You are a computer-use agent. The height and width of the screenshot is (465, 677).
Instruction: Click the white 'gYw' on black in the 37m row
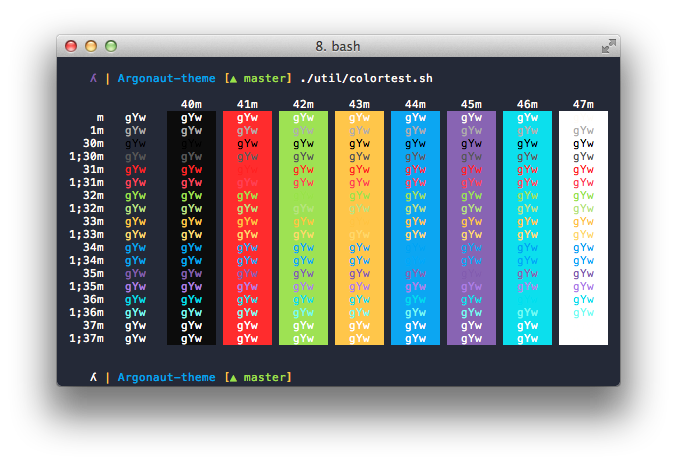click(191, 326)
